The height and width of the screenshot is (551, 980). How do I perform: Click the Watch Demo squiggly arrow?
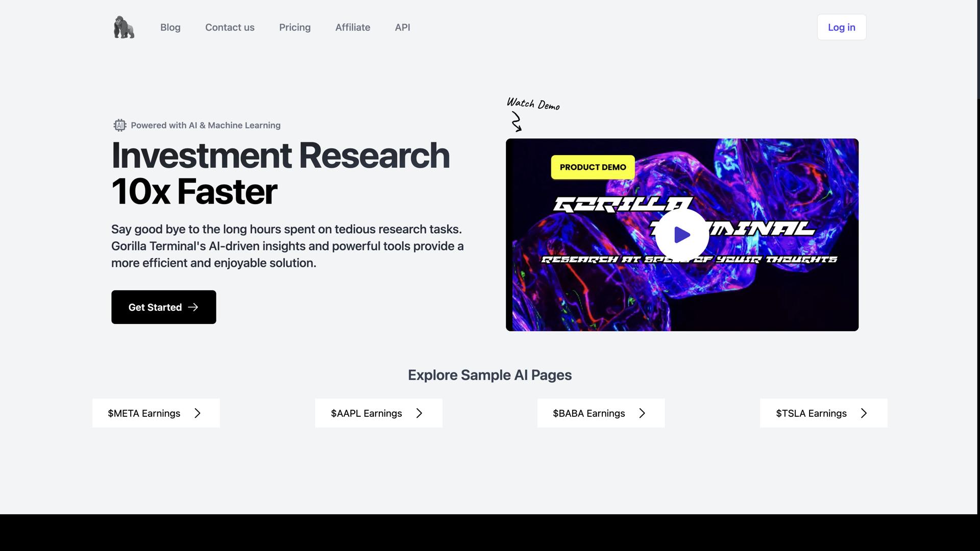[x=517, y=122]
